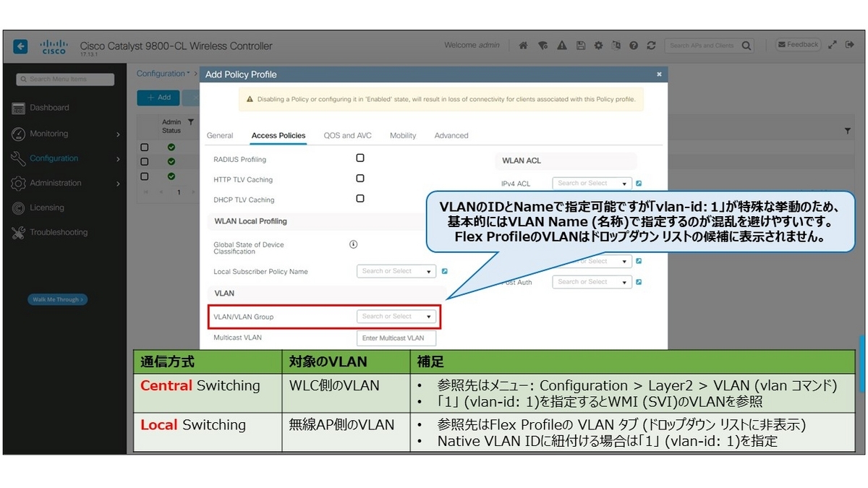Open the alerts warning triangle icon
The image size is (868, 488).
[x=561, y=45]
